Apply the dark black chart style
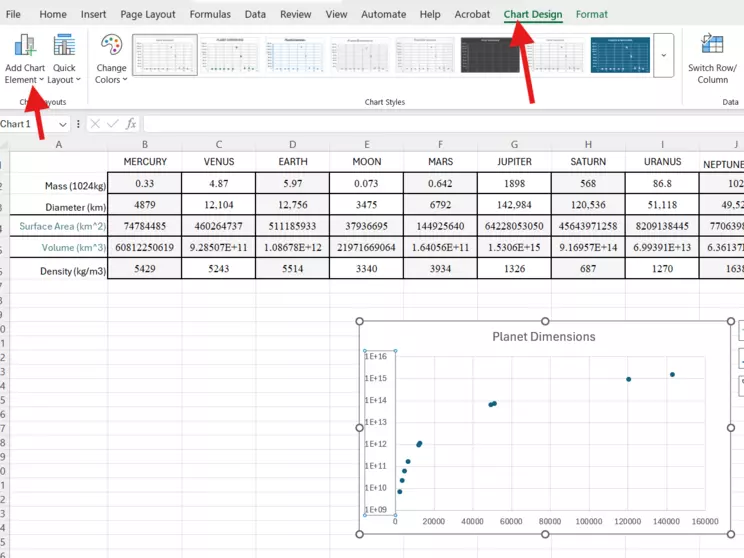Screen dimensions: 744x558 coord(490,55)
